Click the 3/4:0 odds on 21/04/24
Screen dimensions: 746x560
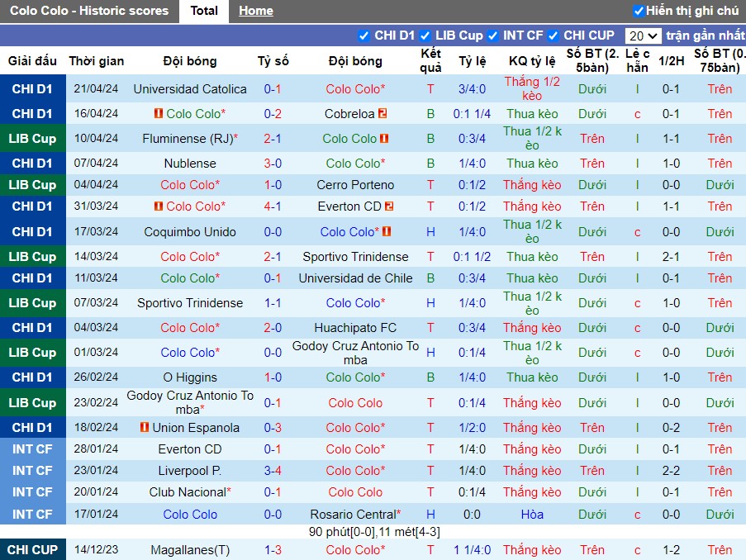[472, 89]
